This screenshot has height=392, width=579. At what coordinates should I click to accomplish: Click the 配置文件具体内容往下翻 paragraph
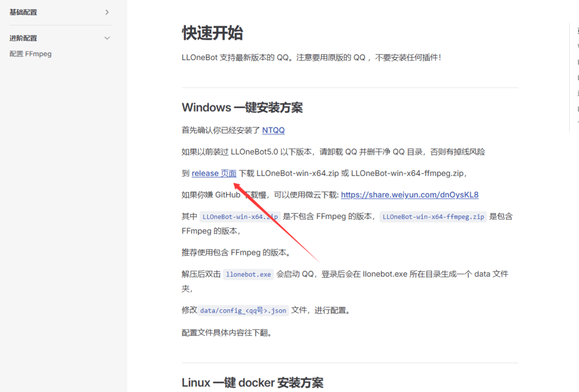(226, 333)
